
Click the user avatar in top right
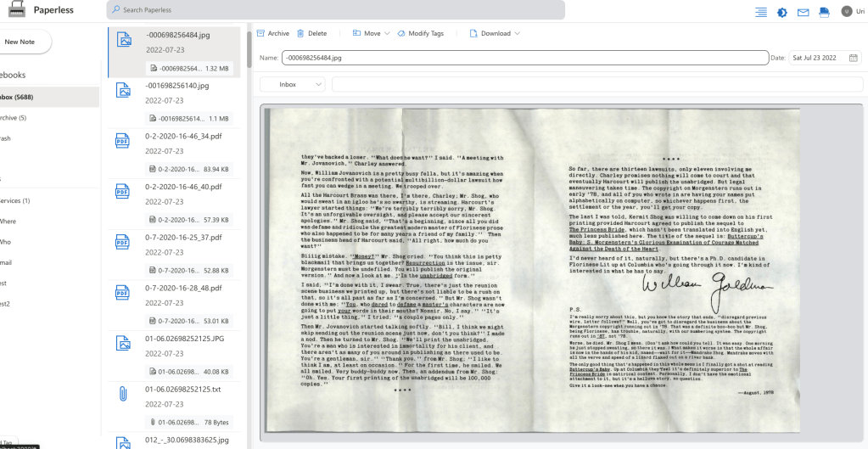(x=847, y=11)
